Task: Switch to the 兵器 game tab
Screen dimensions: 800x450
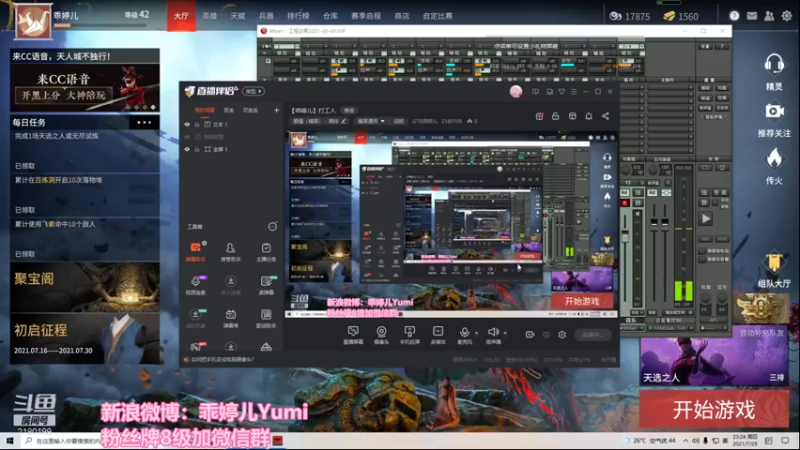Action: point(266,16)
